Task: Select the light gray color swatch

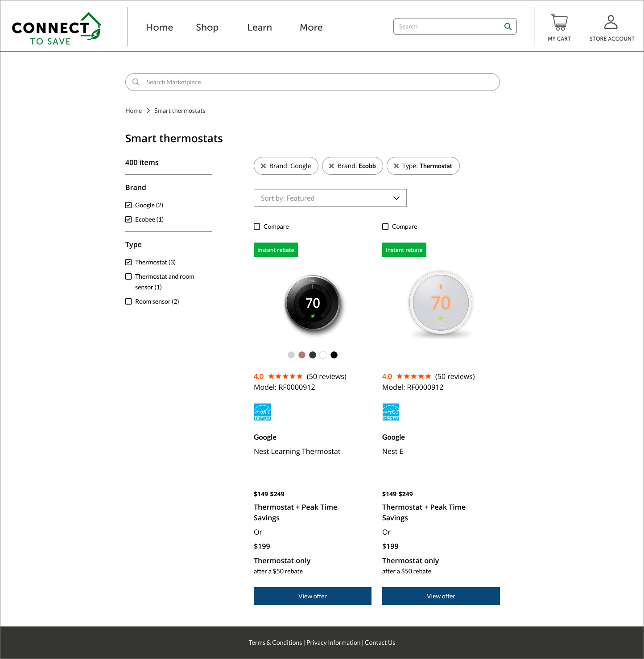Action: coord(291,355)
